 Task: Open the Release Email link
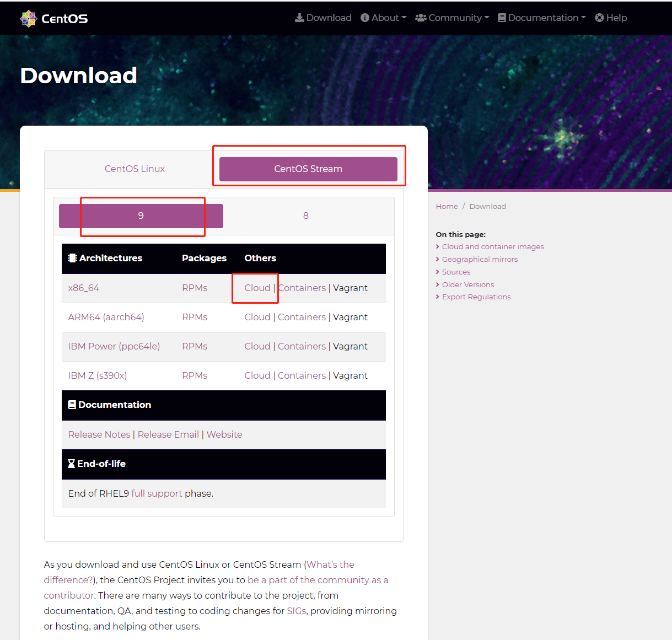tap(168, 434)
